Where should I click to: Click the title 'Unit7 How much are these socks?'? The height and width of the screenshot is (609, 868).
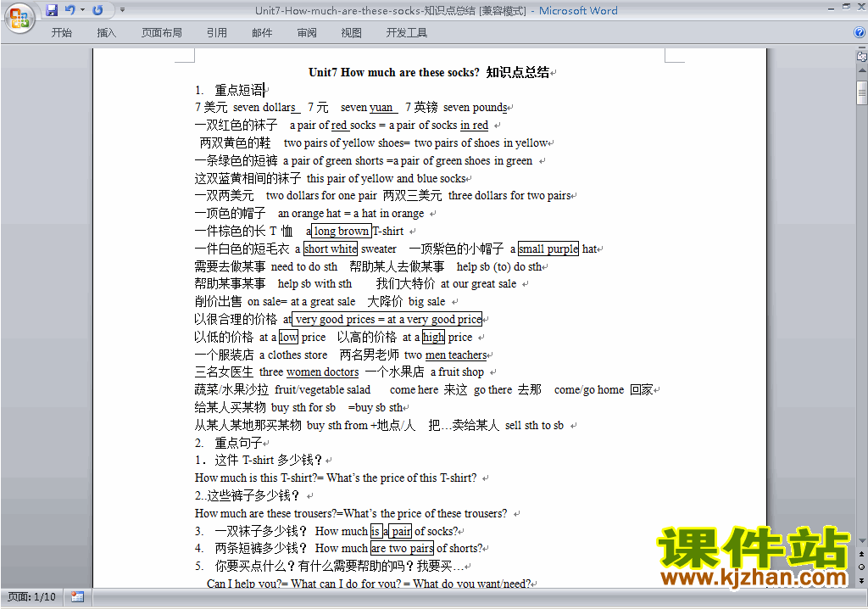pos(394,72)
